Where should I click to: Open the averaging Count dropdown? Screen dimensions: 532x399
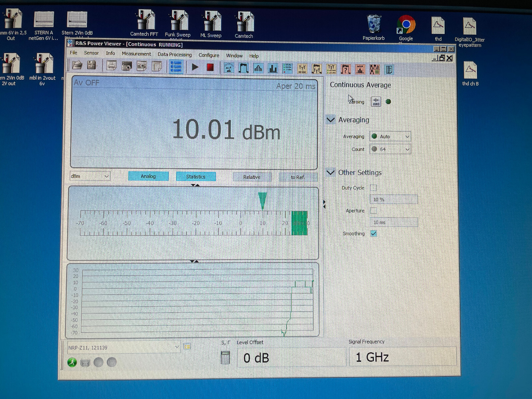(390, 149)
